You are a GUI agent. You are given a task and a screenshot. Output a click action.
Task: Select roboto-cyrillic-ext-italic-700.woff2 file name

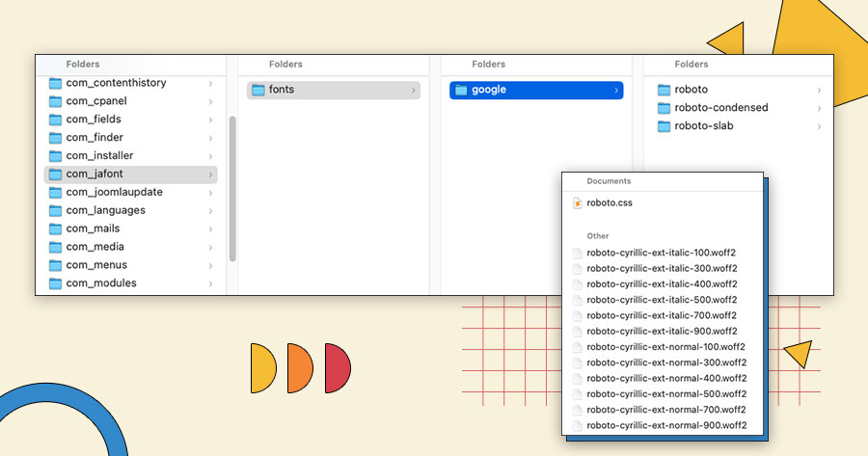tap(662, 315)
